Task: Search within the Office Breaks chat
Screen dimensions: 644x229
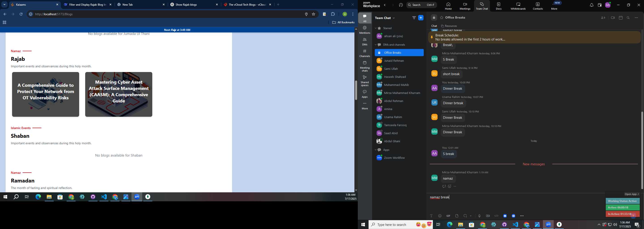Action: click(628, 18)
